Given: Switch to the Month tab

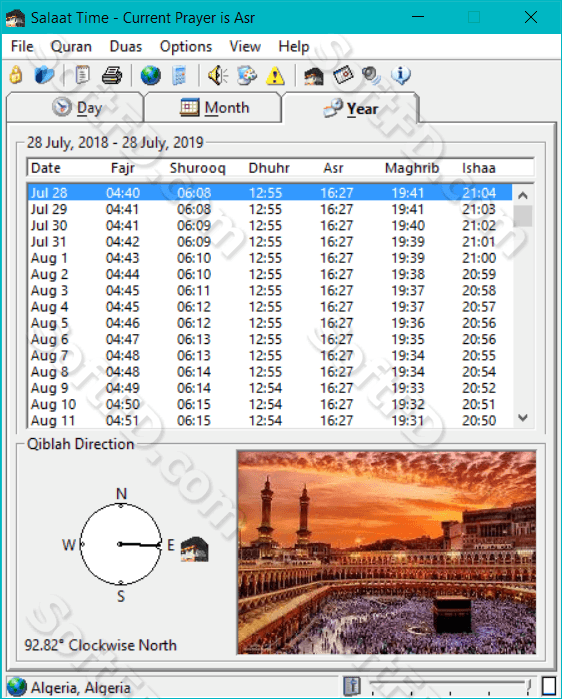Looking at the screenshot, I should (x=213, y=107).
